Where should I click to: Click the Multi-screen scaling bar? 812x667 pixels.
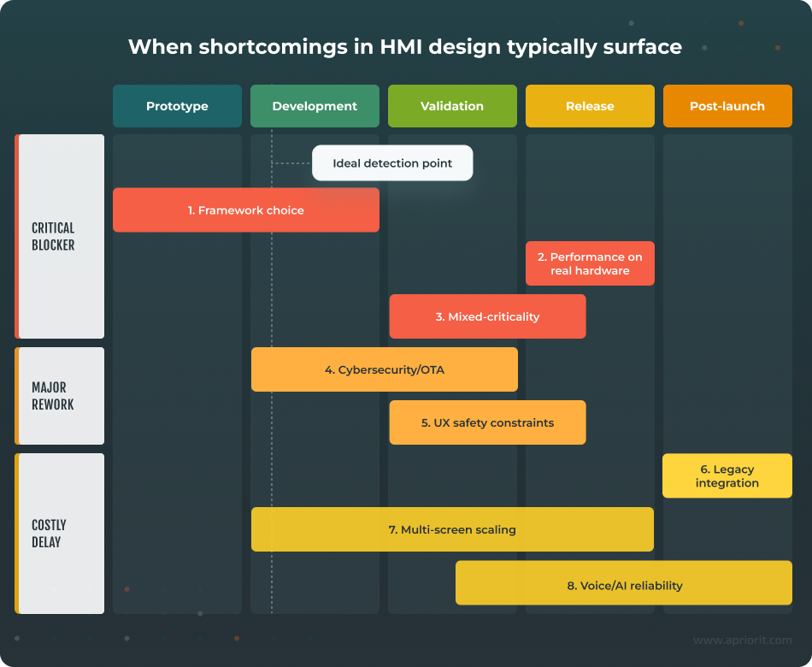click(x=452, y=529)
